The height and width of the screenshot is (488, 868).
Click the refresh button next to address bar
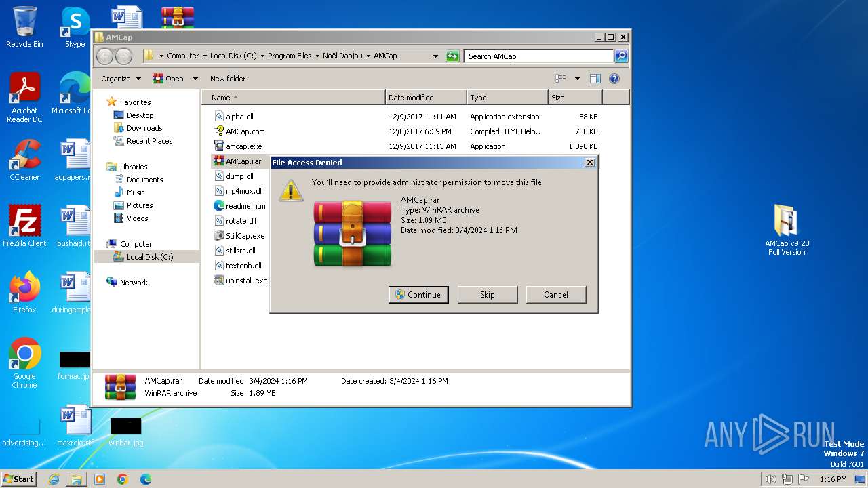click(x=453, y=56)
